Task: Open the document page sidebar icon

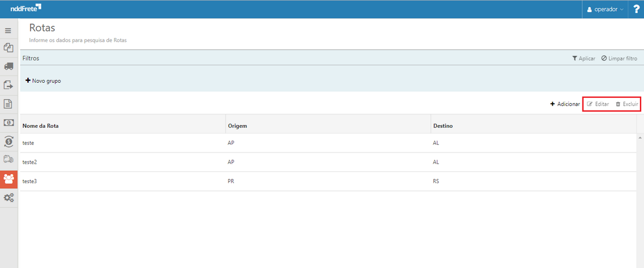Action: coord(8,104)
